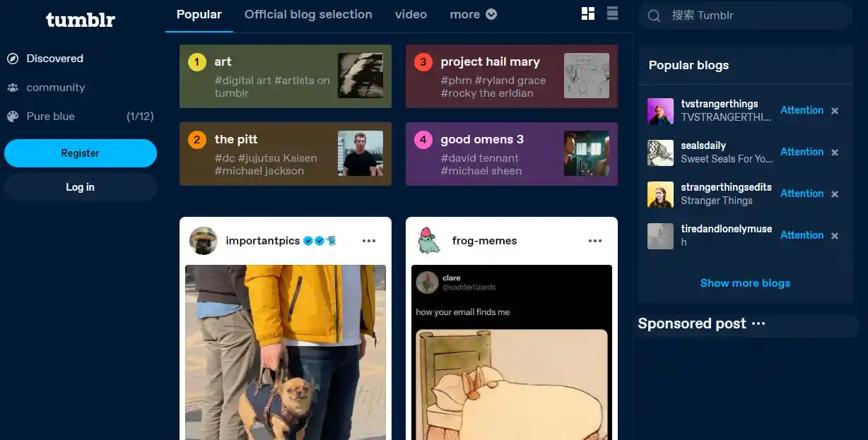Open the community people icon
Viewport: 868px width, 440px height.
(13, 88)
